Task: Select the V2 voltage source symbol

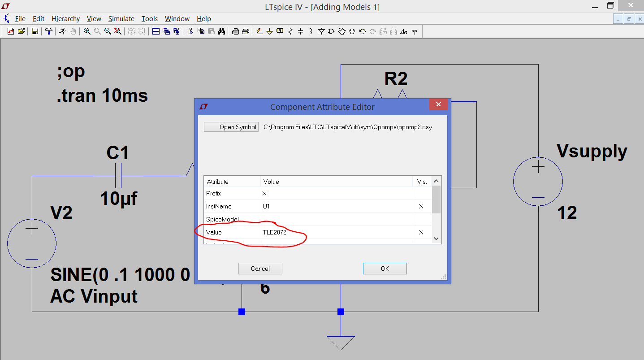Action: click(32, 244)
